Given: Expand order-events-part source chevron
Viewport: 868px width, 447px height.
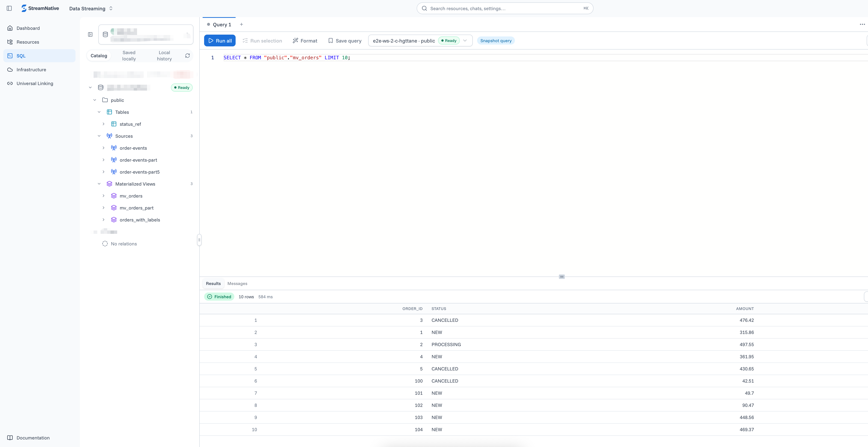Looking at the screenshot, I should tap(104, 160).
